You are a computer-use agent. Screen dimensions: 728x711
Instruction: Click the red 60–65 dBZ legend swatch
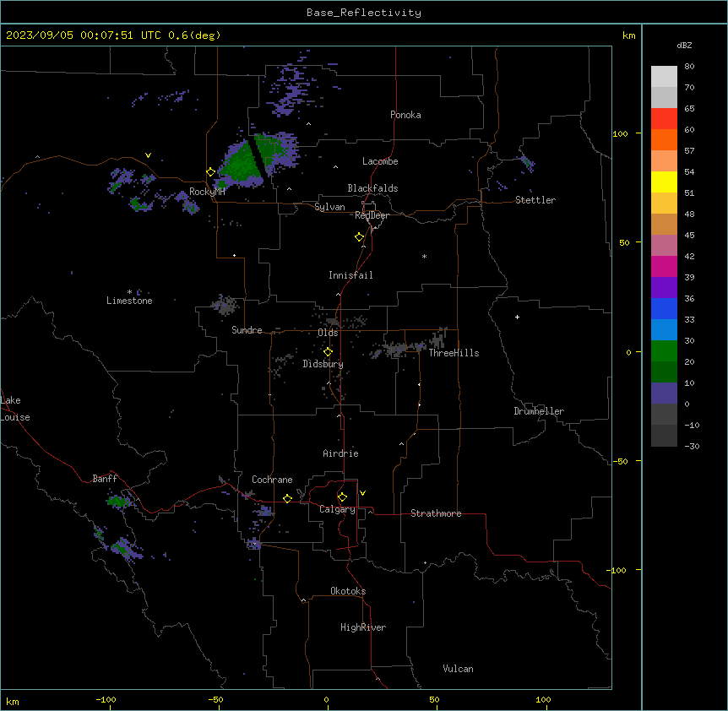click(x=664, y=118)
